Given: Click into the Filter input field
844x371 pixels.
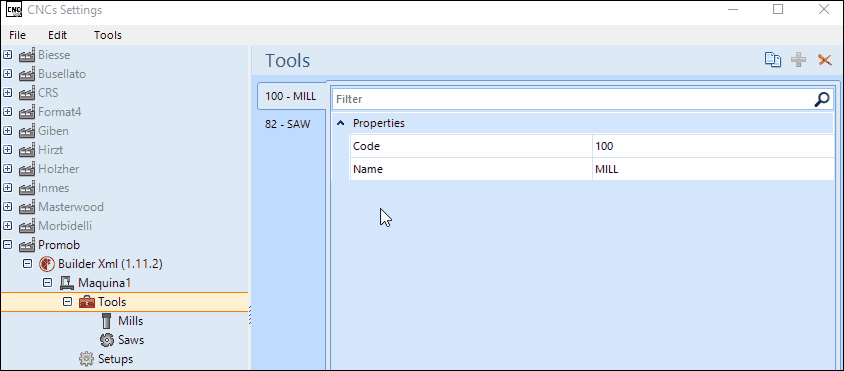Looking at the screenshot, I should tap(574, 99).
